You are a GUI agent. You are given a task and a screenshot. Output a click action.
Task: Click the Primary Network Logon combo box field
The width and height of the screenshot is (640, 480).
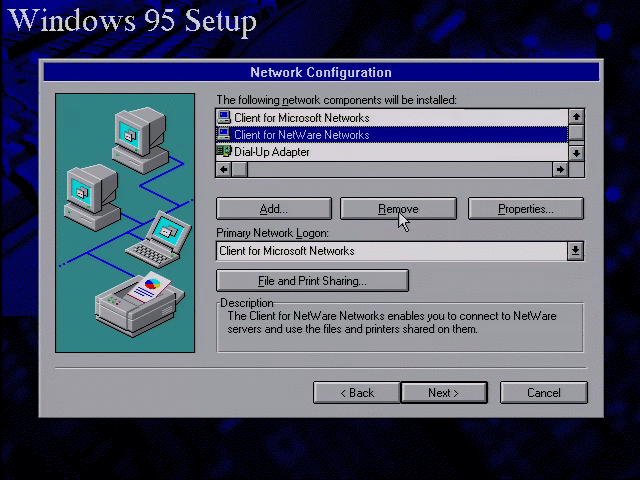[x=391, y=251]
